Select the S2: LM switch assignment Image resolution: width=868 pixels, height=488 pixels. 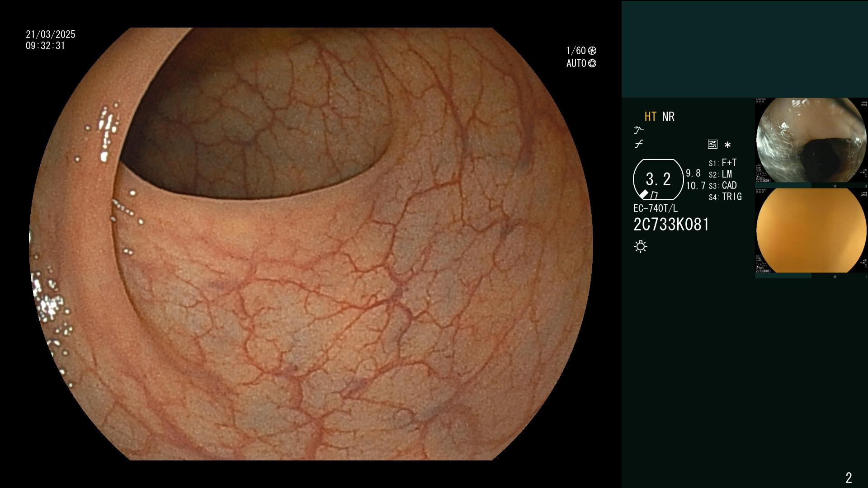tap(720, 174)
